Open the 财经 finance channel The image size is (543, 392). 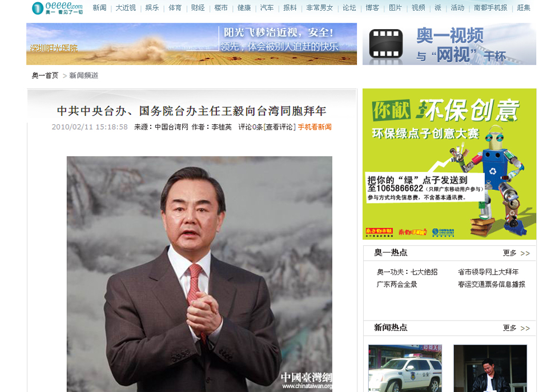pyautogui.click(x=198, y=8)
